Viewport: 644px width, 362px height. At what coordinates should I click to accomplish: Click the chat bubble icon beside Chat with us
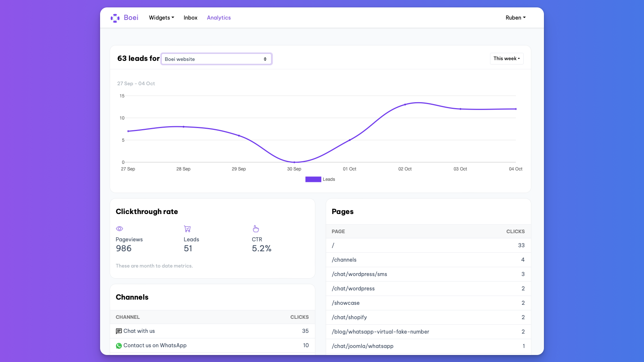(119, 331)
